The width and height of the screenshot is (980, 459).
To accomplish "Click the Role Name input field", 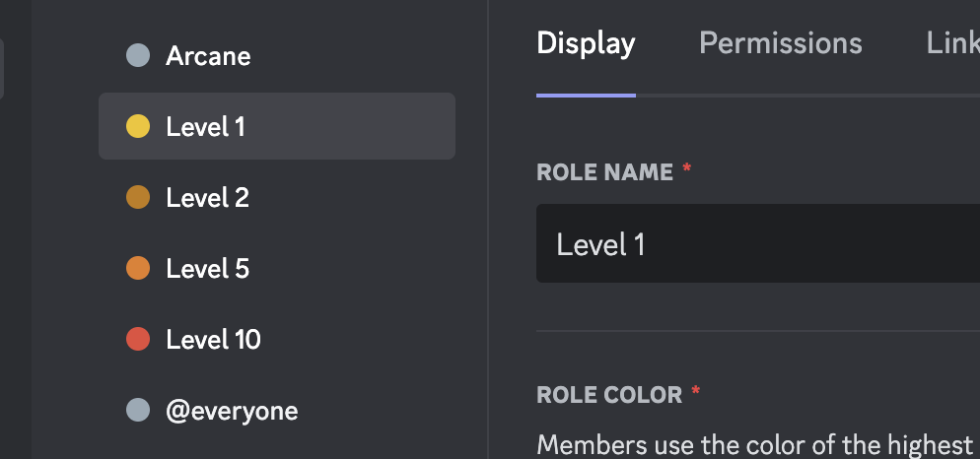I will click(757, 244).
